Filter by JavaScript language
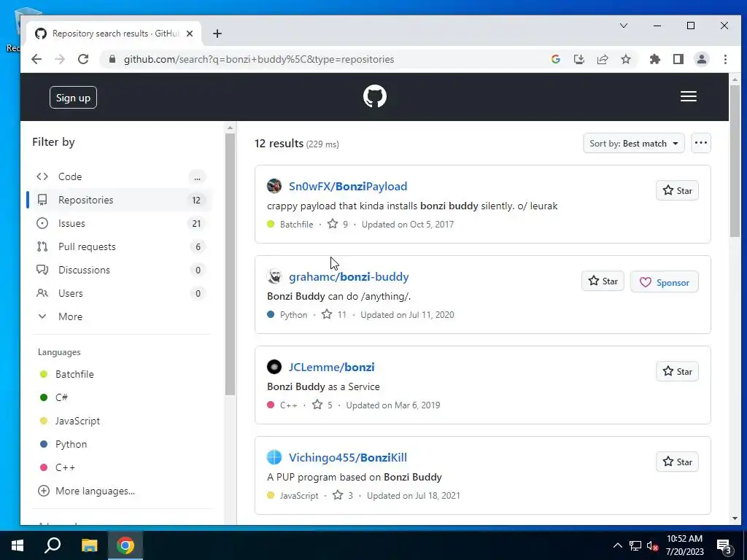 (69, 421)
